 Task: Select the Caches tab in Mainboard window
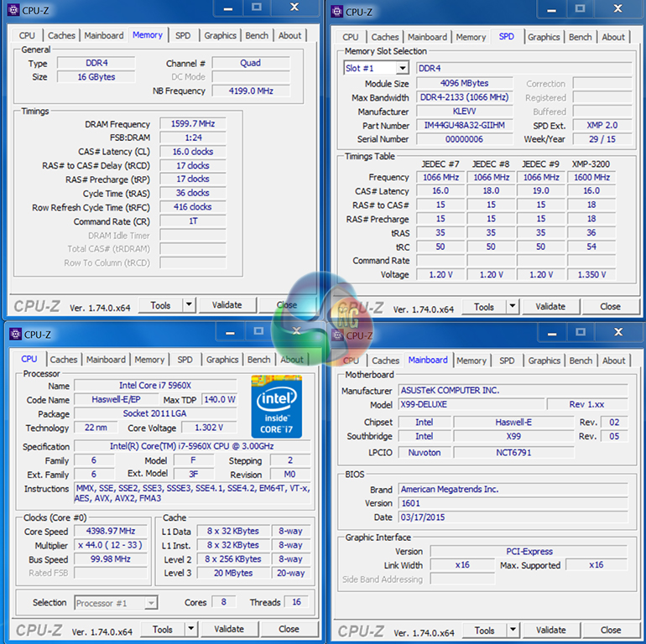tap(385, 361)
